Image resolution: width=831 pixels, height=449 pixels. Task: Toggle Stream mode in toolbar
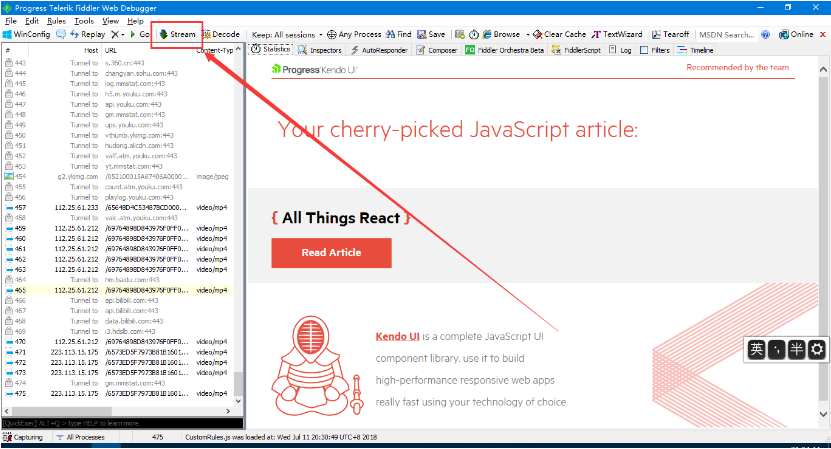click(178, 34)
